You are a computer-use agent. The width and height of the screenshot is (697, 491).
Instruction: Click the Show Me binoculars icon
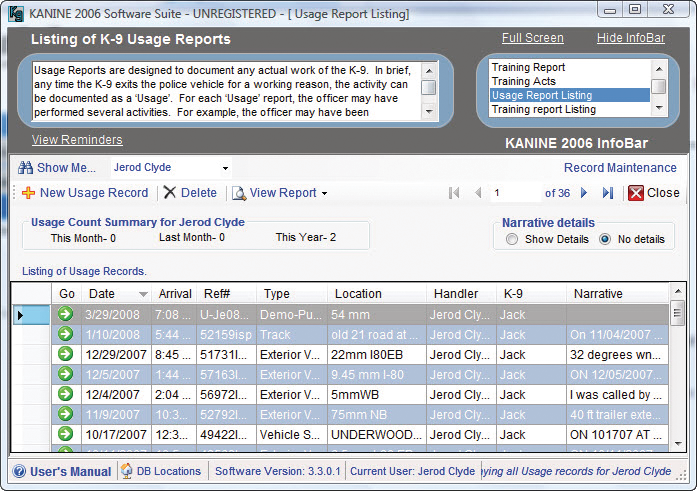click(26, 168)
